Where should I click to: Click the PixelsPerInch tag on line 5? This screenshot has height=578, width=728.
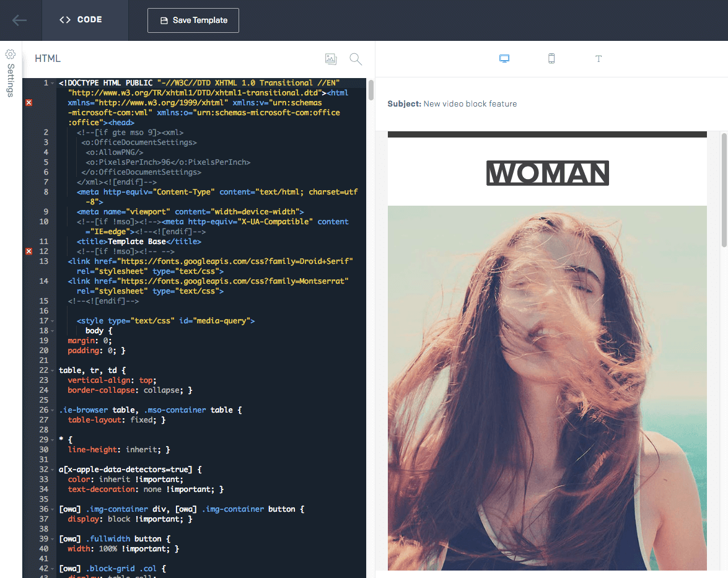(x=168, y=162)
